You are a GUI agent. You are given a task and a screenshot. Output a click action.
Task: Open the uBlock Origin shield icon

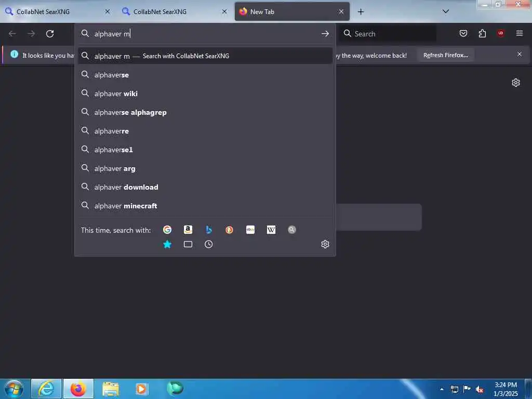pos(500,33)
